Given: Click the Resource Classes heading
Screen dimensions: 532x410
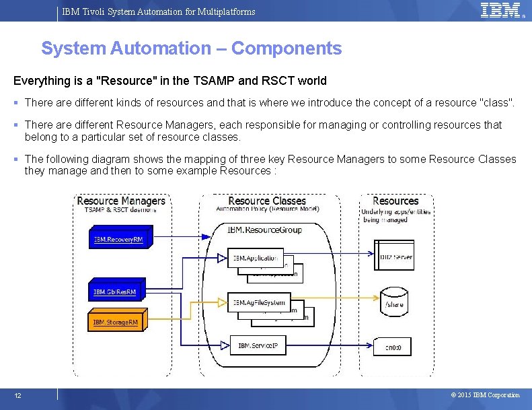Looking at the screenshot, I should coord(267,201).
